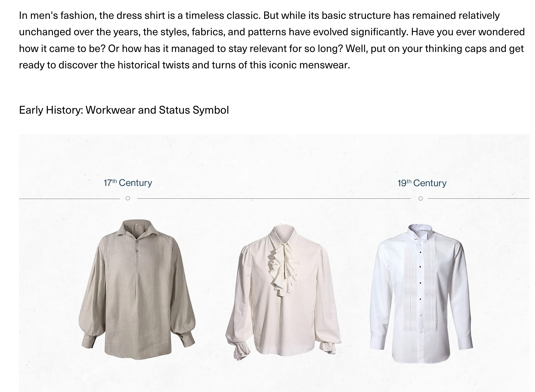
Task: Open the cream ruffled shirt image
Action: 283,292
